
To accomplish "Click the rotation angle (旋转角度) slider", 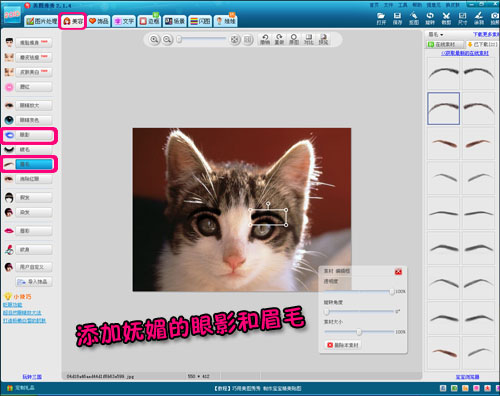I will click(359, 312).
